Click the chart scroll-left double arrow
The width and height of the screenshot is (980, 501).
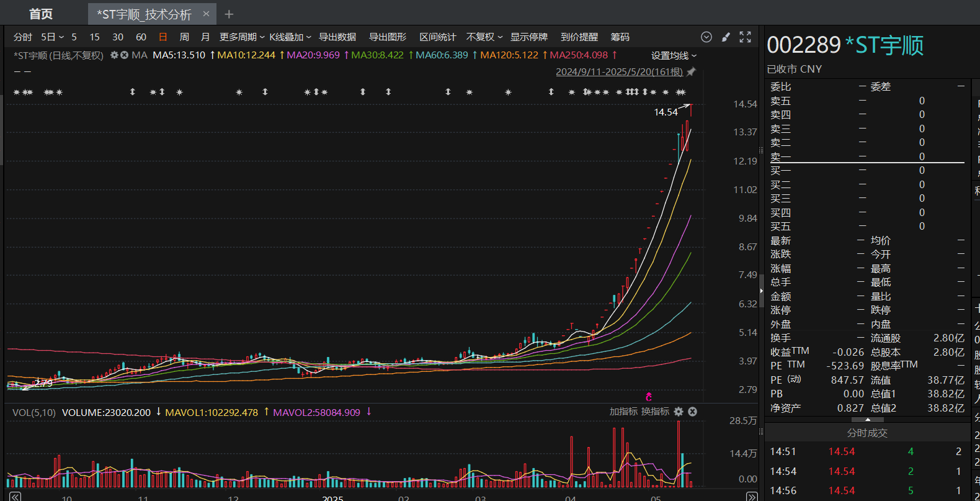pyautogui.click(x=16, y=496)
